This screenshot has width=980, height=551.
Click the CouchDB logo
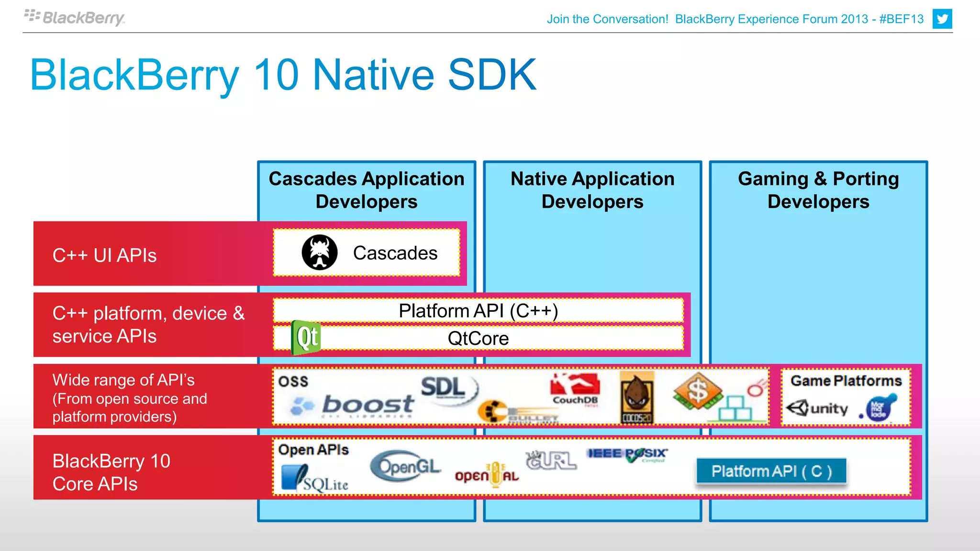[x=575, y=389]
